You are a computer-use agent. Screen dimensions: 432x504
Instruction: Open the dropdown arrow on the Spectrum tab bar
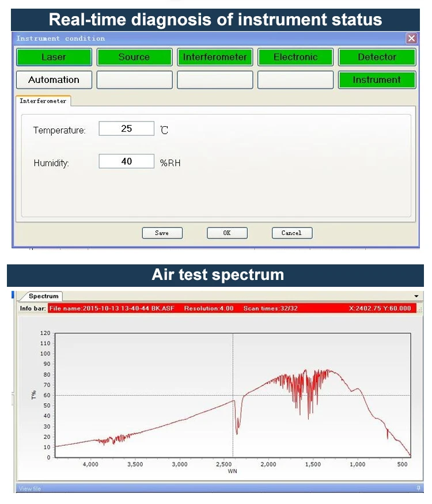pyautogui.click(x=416, y=296)
